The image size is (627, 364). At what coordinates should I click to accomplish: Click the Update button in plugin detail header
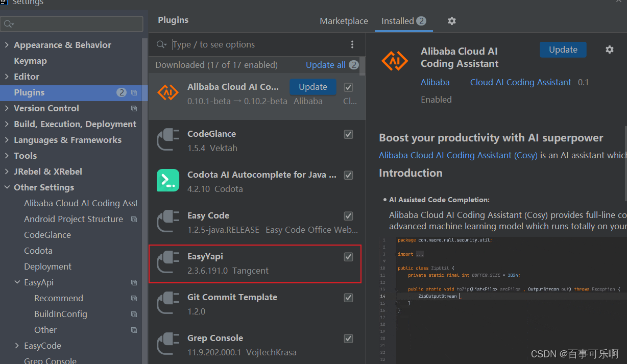coord(563,50)
